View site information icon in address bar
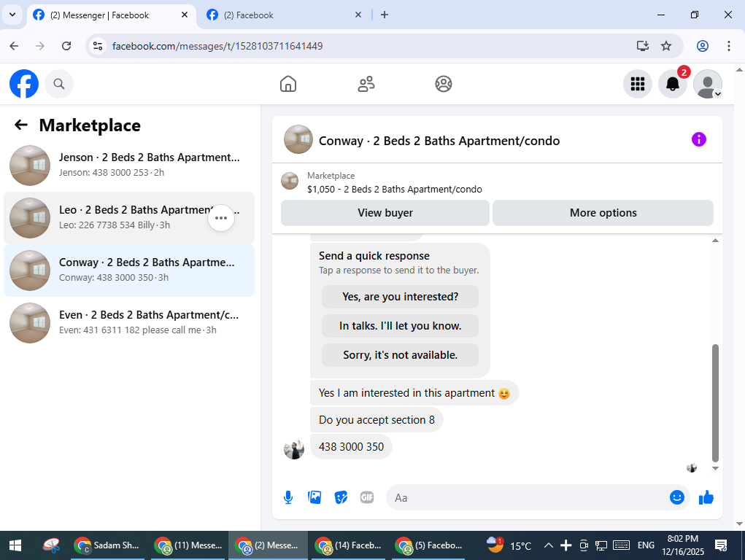745x560 pixels. (x=98, y=46)
